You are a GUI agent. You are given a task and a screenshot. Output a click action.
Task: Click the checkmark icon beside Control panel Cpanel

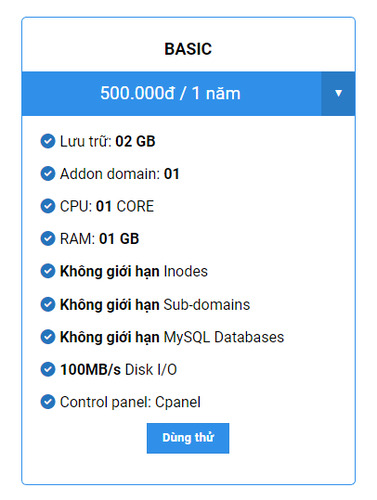coord(48,402)
